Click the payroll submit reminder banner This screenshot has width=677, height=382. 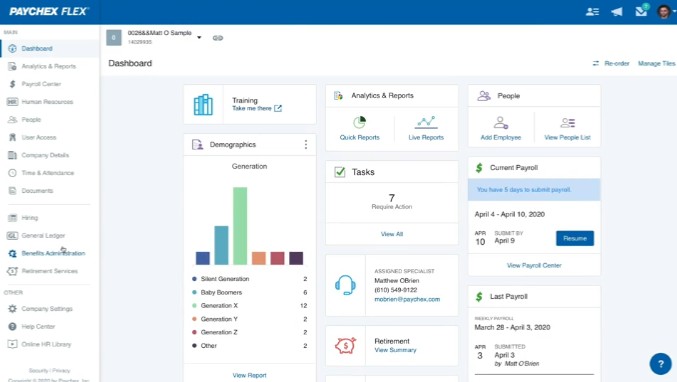click(x=534, y=189)
